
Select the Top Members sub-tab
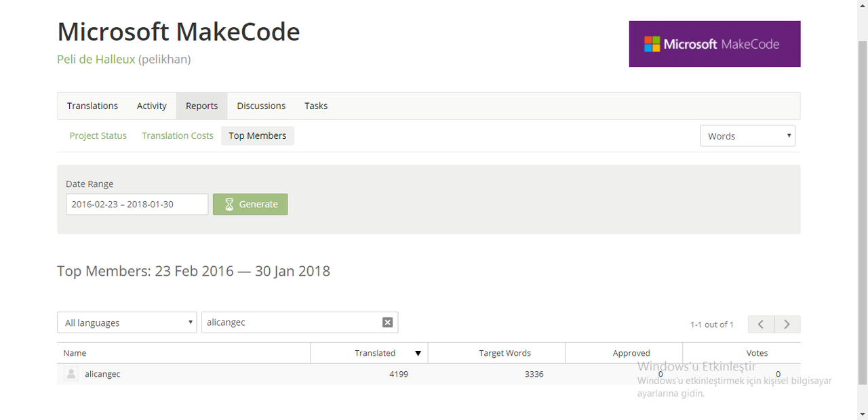(258, 135)
